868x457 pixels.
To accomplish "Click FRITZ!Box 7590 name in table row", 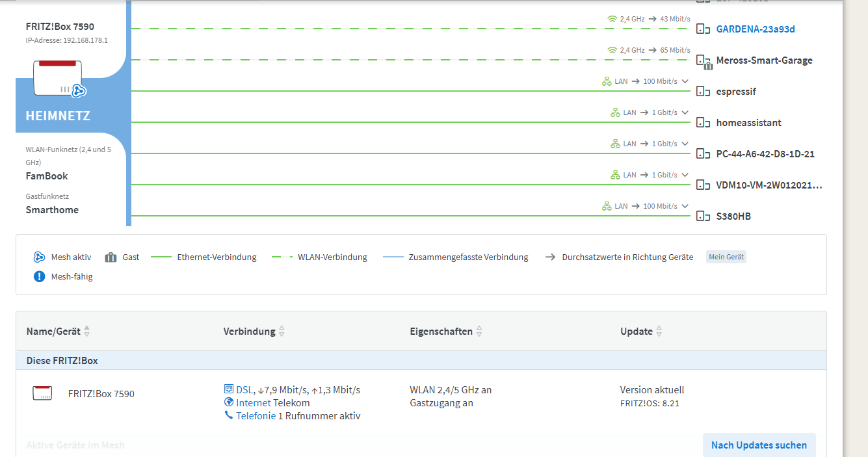I will tap(101, 393).
